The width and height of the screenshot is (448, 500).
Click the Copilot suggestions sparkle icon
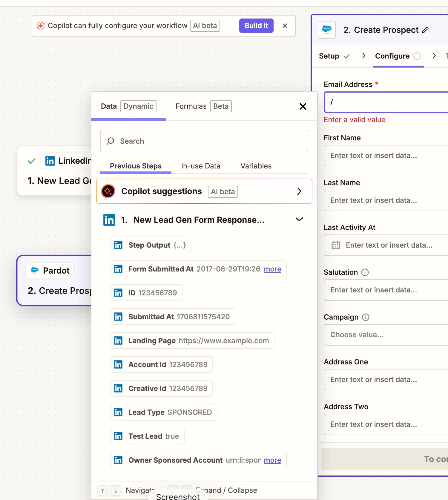tap(108, 191)
